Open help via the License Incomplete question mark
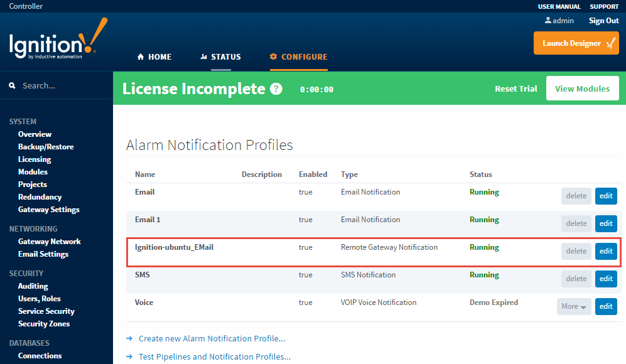Screen dimensions: 626x364 tap(276, 88)
